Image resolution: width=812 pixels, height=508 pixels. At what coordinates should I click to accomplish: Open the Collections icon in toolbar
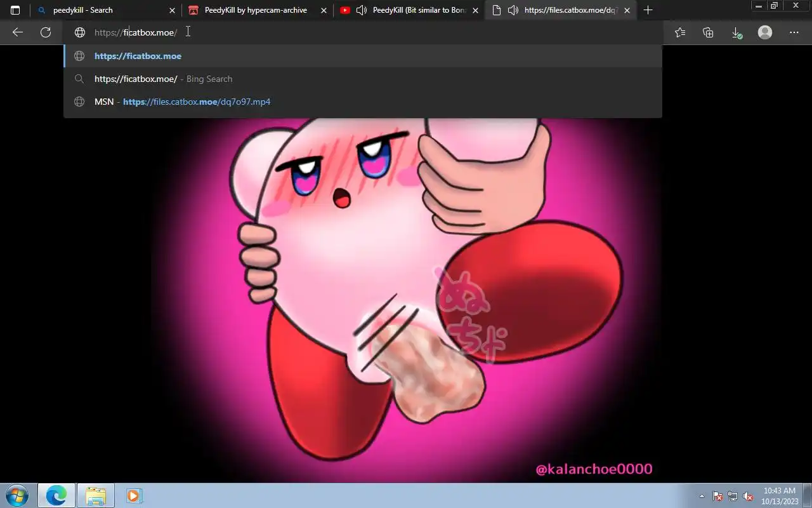[708, 32]
